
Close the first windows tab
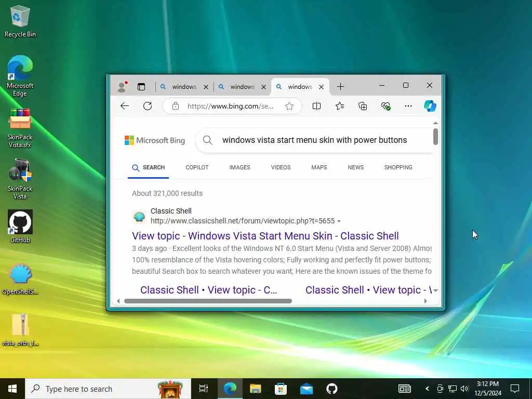206,87
